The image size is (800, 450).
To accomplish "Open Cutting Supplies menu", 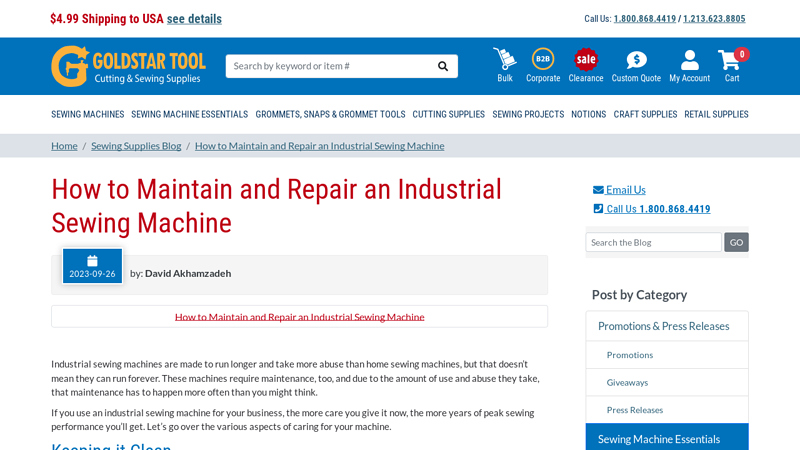I will [448, 114].
